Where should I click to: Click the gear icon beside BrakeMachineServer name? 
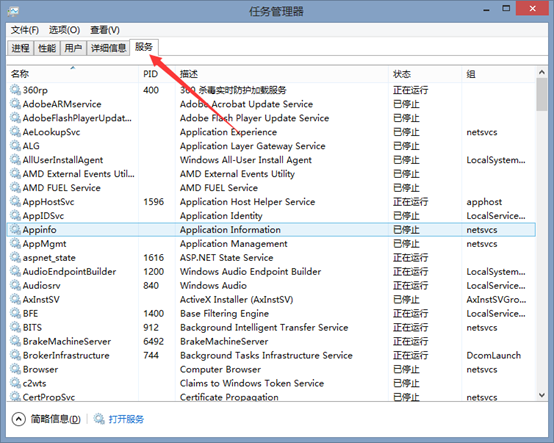pyautogui.click(x=15, y=341)
